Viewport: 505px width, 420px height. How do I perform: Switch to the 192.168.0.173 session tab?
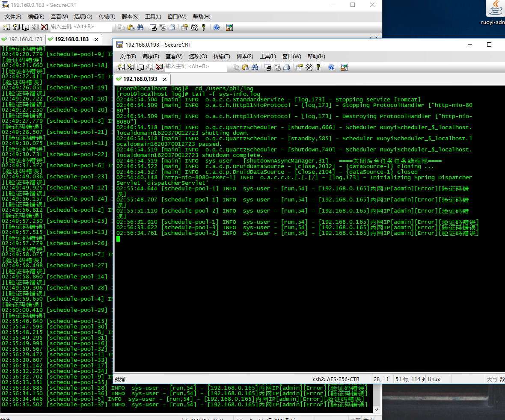pos(22,39)
